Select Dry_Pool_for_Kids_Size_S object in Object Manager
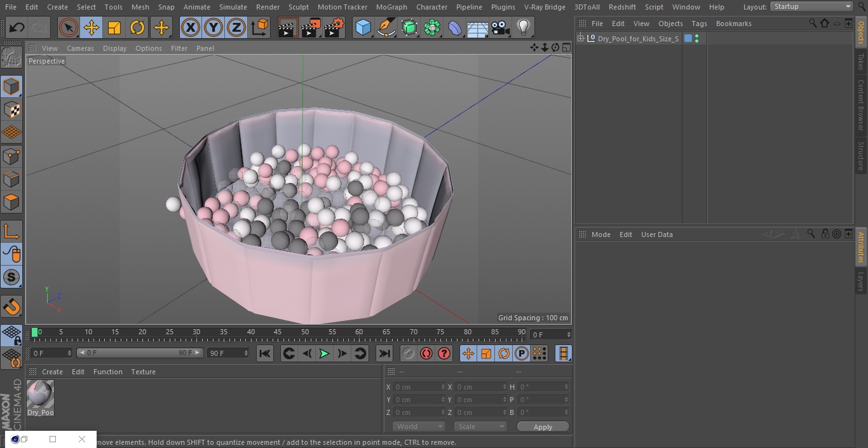Image resolution: width=868 pixels, height=448 pixels. click(638, 39)
